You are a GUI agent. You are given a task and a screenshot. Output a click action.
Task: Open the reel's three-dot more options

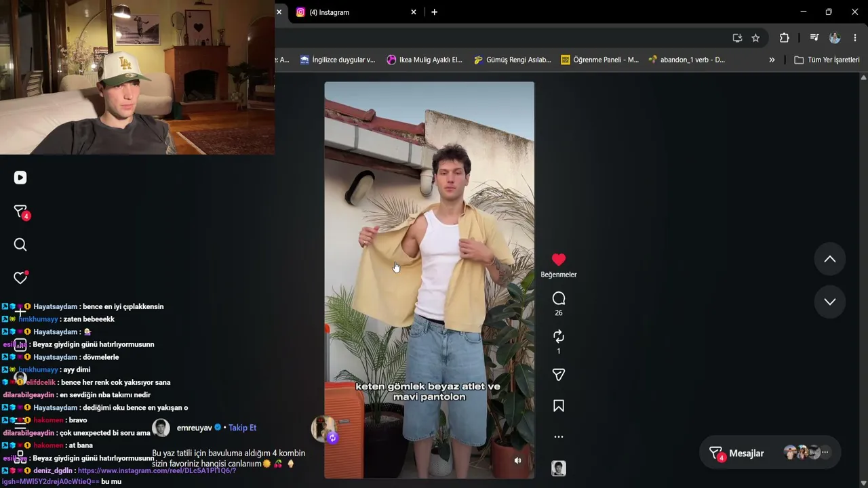[559, 436]
